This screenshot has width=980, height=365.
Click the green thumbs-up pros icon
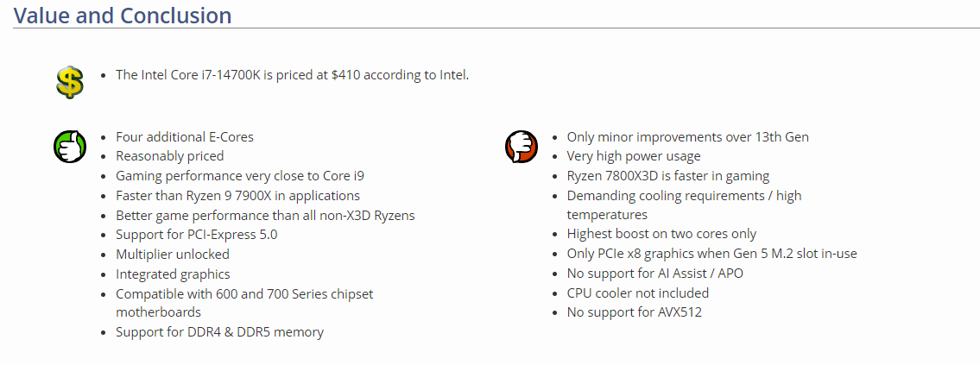70,145
